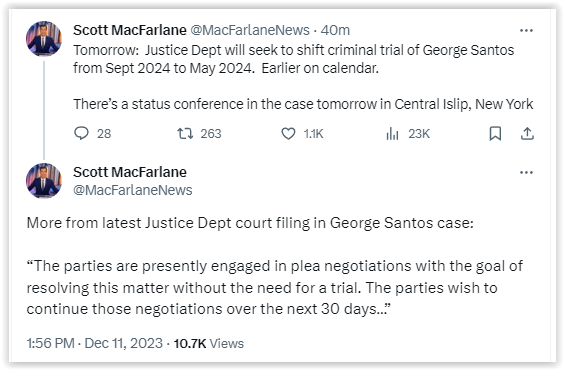
Task: Open Scott MacFarlane name in first tweet
Action: tap(130, 30)
